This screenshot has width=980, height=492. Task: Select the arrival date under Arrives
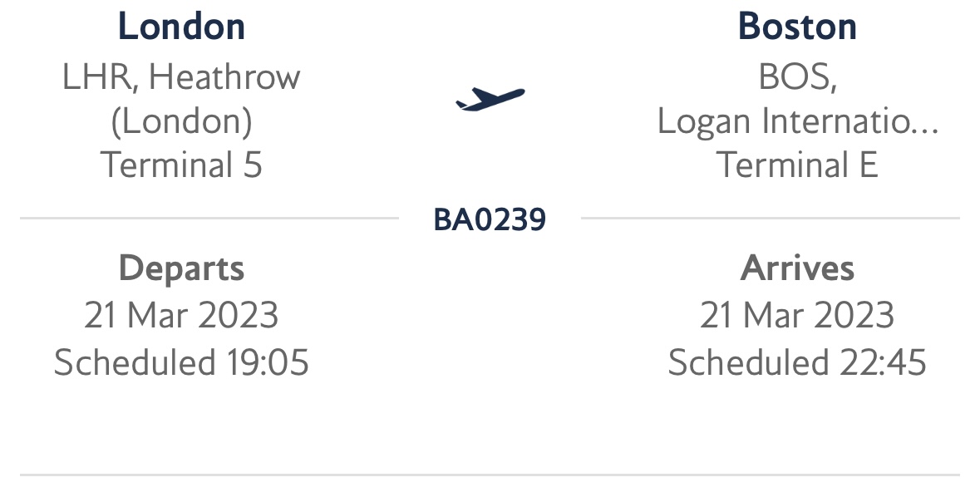[797, 316]
